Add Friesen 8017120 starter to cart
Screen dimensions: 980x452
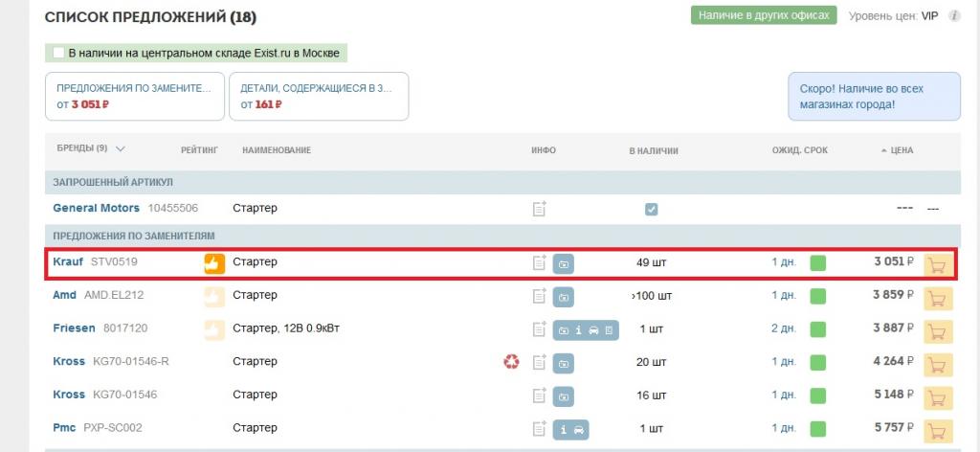(x=938, y=332)
